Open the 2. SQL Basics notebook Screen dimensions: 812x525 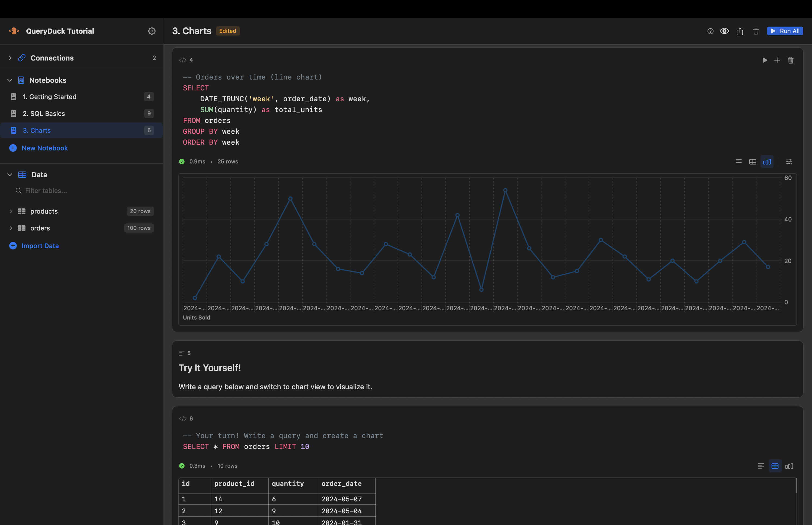[44, 113]
